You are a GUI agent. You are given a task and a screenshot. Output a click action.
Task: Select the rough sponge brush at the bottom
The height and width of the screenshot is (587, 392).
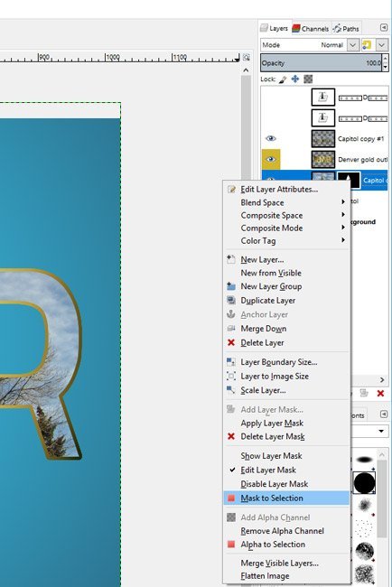tap(364, 574)
